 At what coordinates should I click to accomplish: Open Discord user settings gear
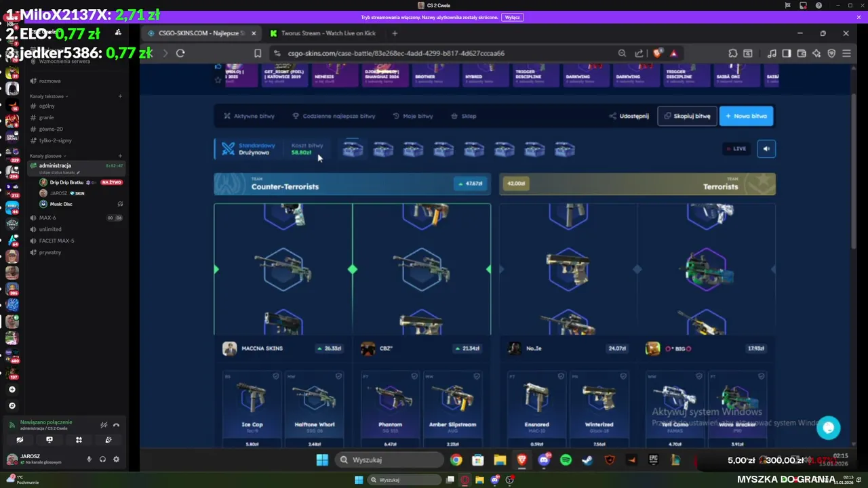[116, 460]
